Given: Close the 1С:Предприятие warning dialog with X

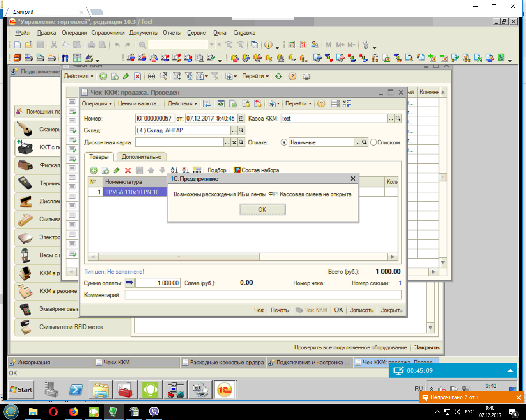Looking at the screenshot, I should click(353, 179).
